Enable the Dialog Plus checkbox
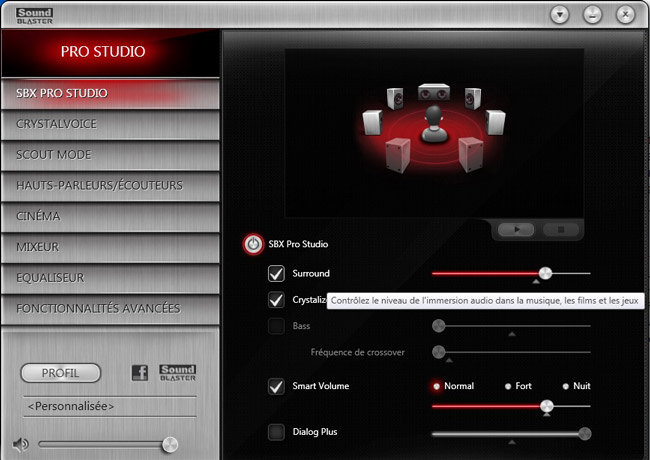Viewport: 650px width, 460px height. pyautogui.click(x=276, y=432)
